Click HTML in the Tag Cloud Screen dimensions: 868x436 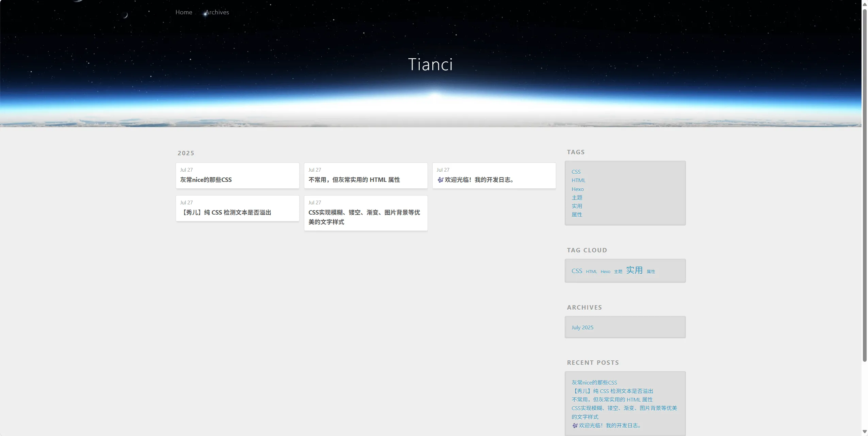coord(591,272)
